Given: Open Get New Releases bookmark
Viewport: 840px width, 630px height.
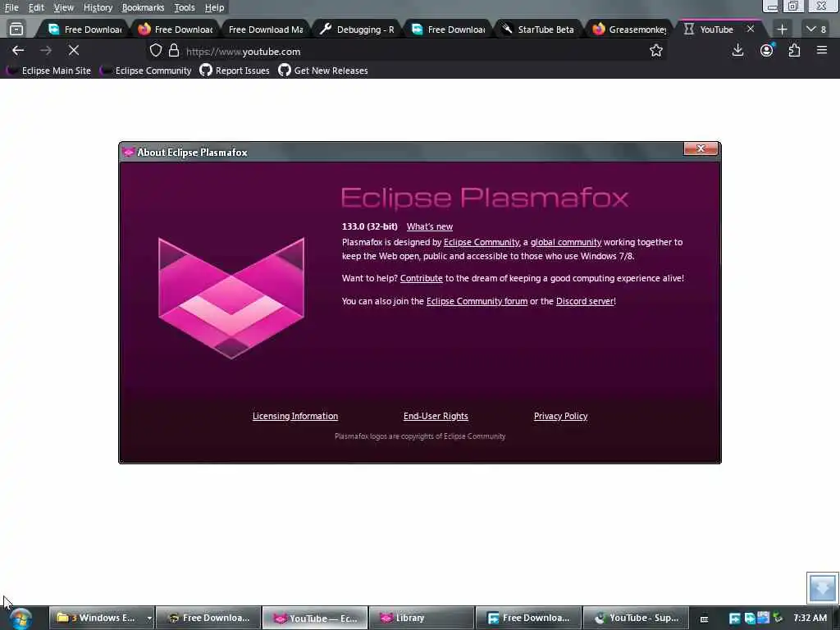Looking at the screenshot, I should [323, 71].
